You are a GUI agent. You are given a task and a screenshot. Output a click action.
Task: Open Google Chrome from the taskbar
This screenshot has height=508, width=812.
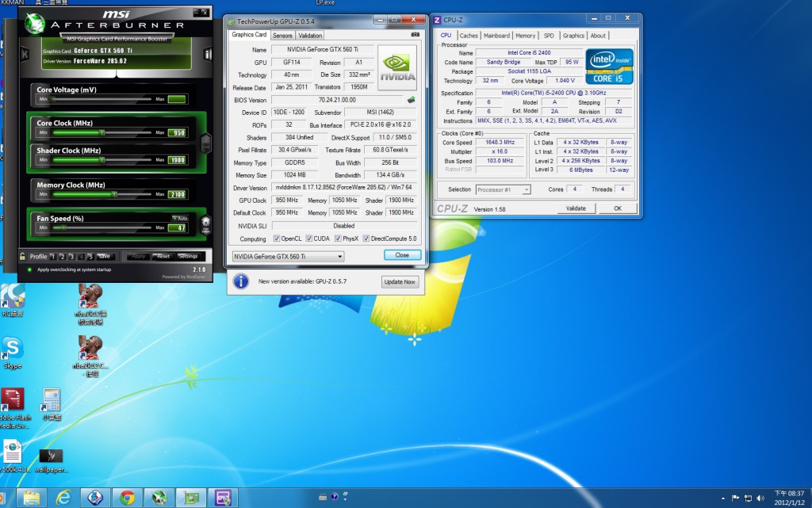[x=127, y=498]
